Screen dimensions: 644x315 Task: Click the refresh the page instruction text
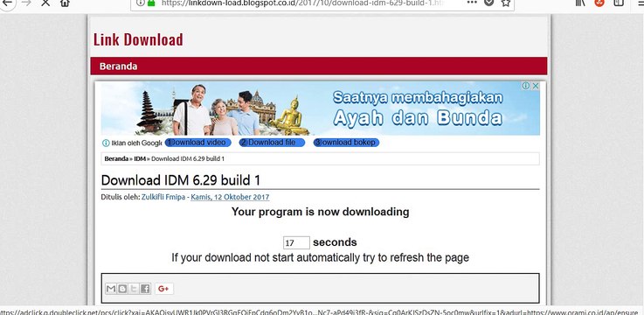click(x=321, y=258)
